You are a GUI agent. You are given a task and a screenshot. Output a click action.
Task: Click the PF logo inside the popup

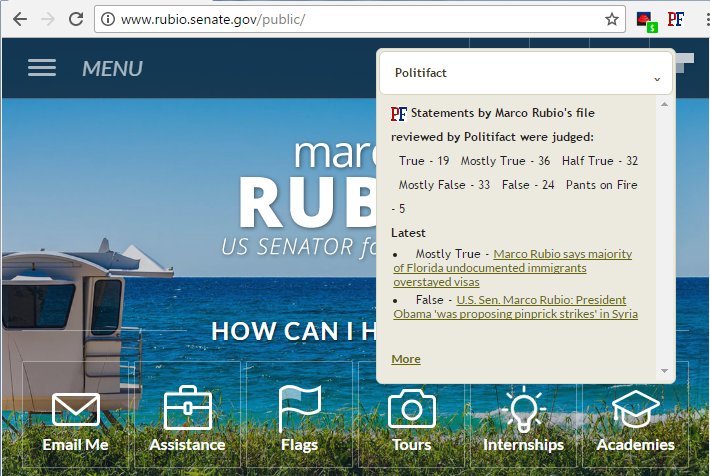tap(399, 113)
